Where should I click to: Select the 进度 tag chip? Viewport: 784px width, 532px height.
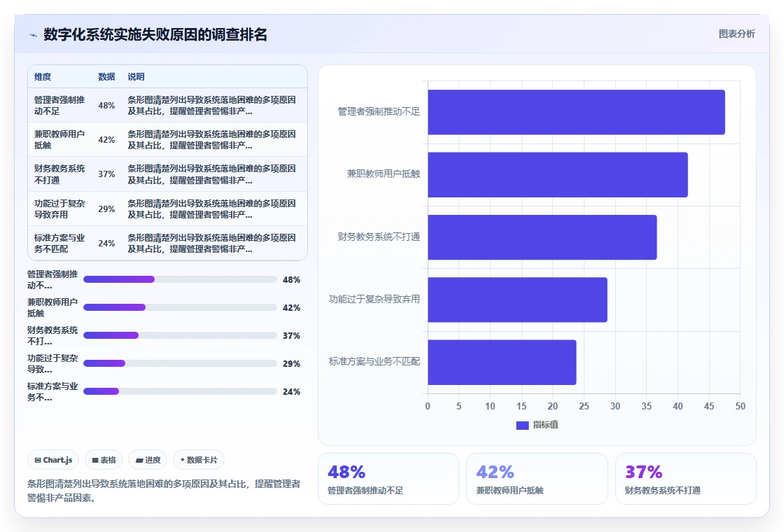pos(148,460)
